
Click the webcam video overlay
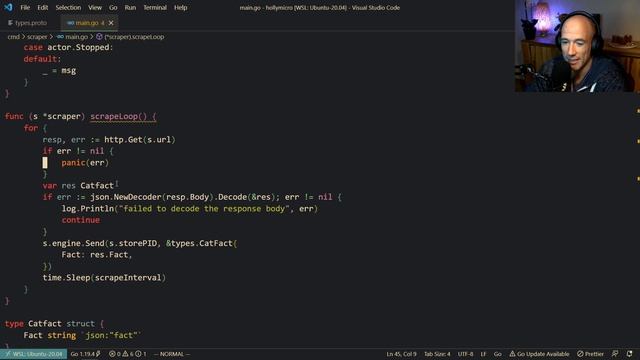coord(577,46)
